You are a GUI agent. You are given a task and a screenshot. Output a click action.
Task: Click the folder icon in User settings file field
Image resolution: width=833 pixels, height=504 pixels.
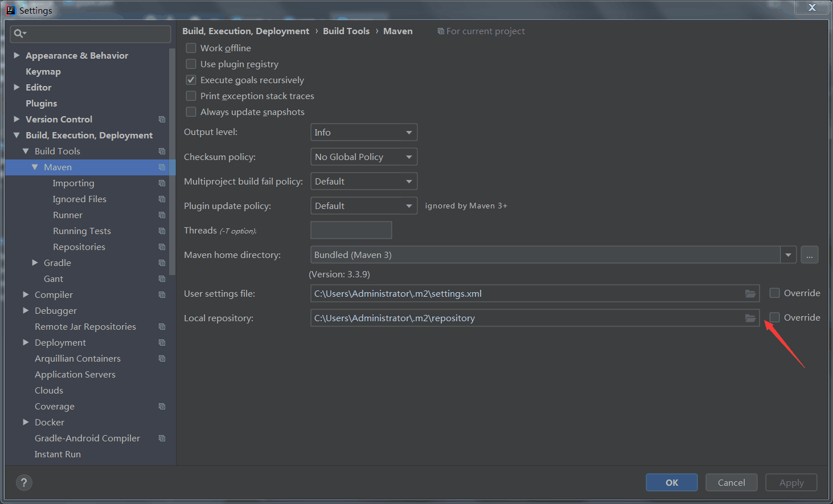click(x=750, y=294)
